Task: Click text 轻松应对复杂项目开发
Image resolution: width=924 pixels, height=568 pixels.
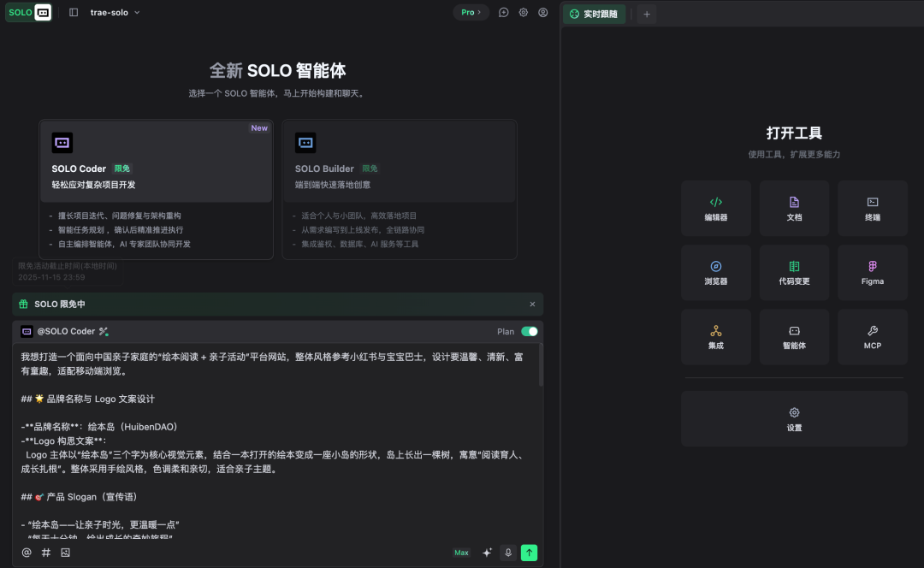Action: (x=94, y=185)
